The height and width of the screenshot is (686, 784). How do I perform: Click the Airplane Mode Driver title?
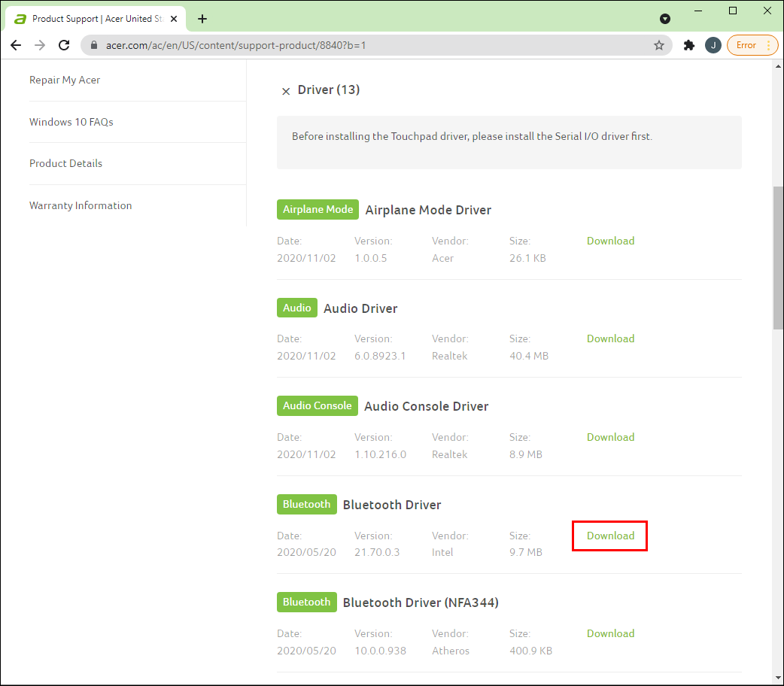click(x=429, y=210)
